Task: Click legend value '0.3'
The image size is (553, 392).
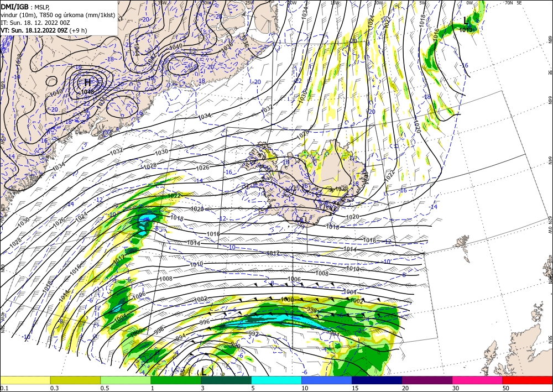Action: (x=54, y=388)
